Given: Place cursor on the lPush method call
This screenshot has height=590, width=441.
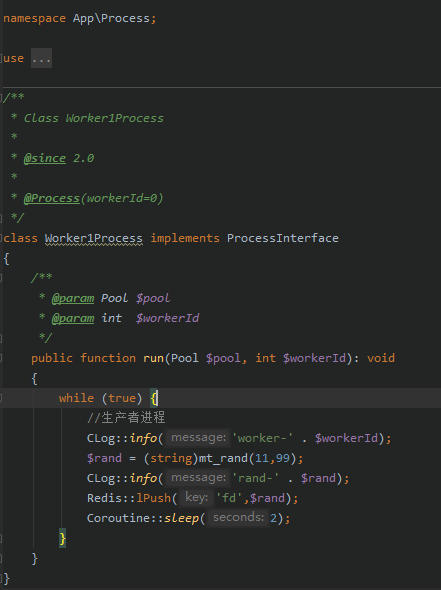Looking at the screenshot, I should [x=154, y=498].
